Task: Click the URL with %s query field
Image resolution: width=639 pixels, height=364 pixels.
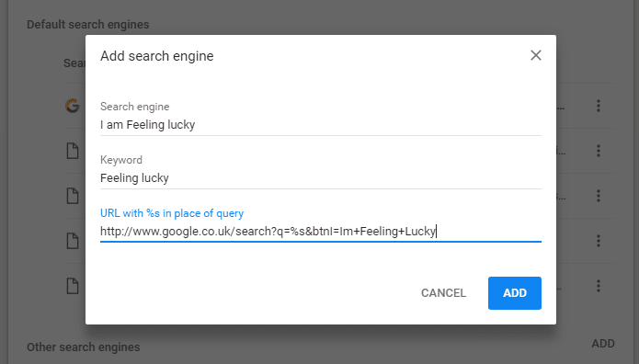Action: (x=320, y=232)
